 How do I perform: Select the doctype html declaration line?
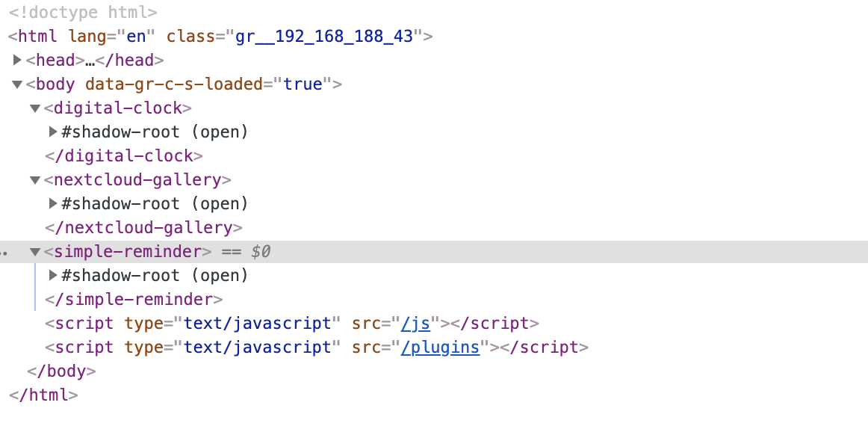coord(82,13)
